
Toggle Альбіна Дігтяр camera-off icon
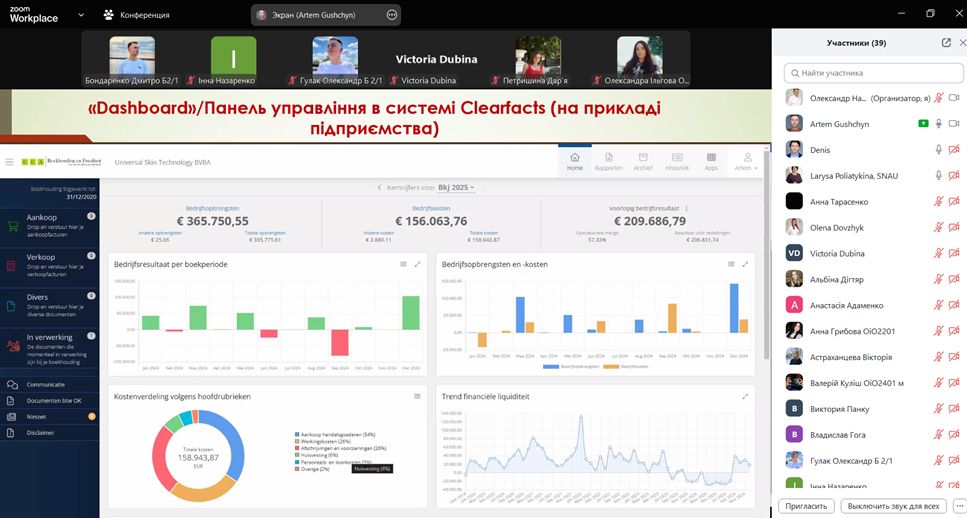954,279
